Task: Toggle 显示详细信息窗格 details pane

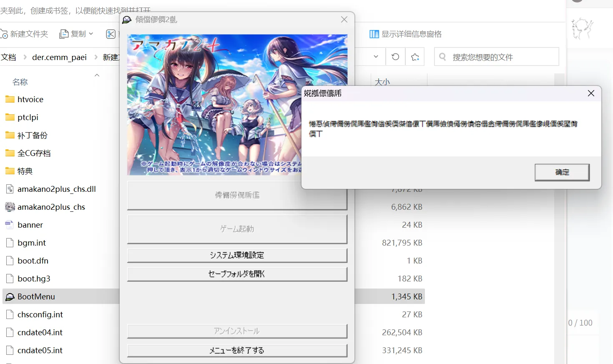Action: pyautogui.click(x=405, y=34)
